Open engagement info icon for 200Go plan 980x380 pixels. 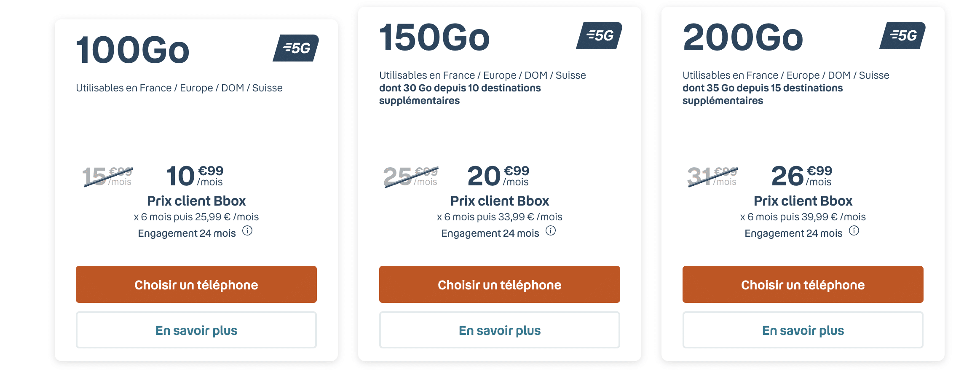pos(854,231)
